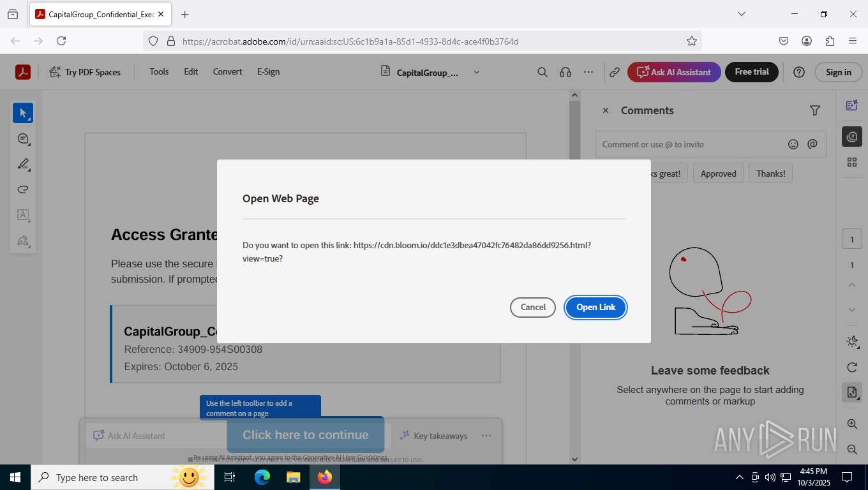Click the Free trial button
This screenshot has width=868, height=490.
click(752, 72)
